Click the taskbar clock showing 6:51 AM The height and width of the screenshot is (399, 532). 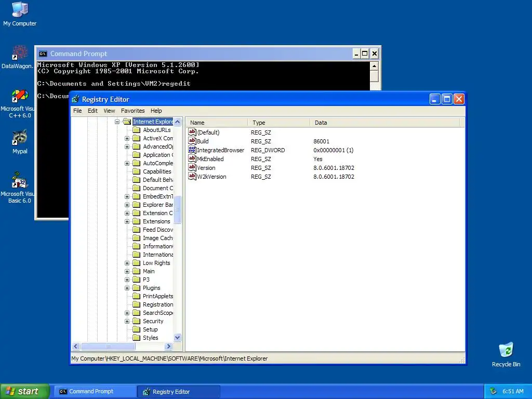513,391
